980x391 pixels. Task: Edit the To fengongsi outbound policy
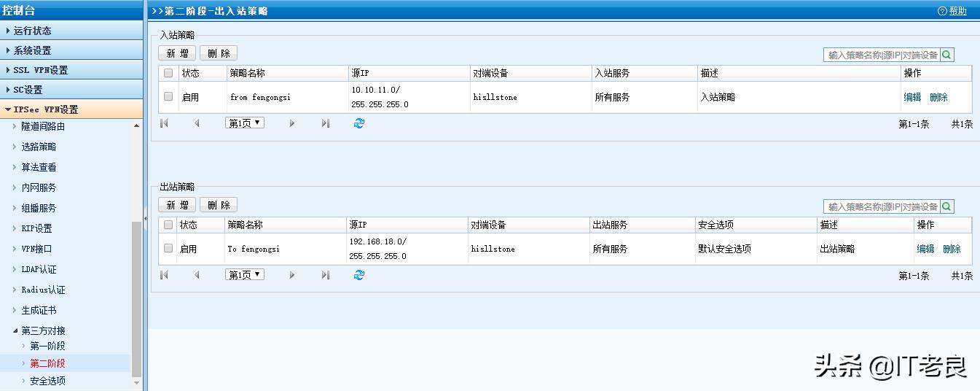coord(925,249)
